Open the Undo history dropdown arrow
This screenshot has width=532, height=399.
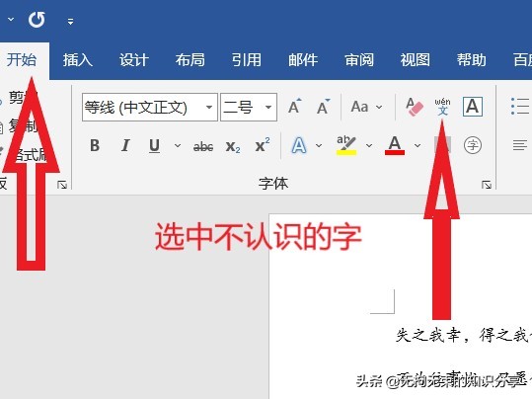11,20
